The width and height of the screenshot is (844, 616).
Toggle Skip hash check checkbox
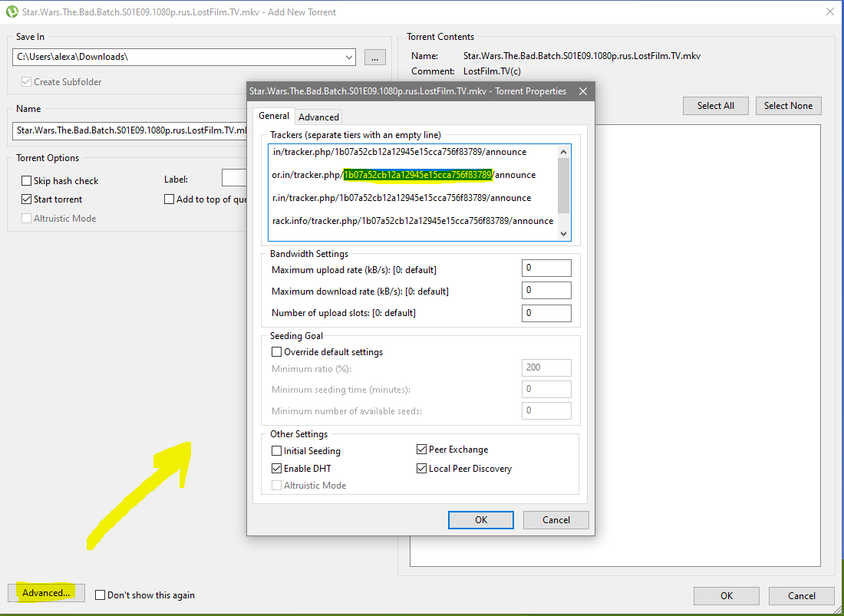(26, 181)
